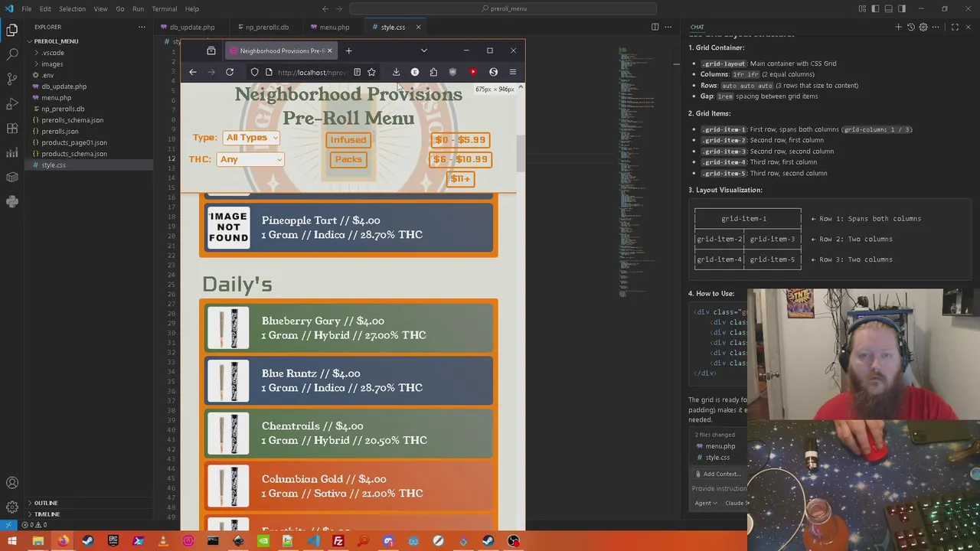Open the Terminal menu

click(x=165, y=8)
